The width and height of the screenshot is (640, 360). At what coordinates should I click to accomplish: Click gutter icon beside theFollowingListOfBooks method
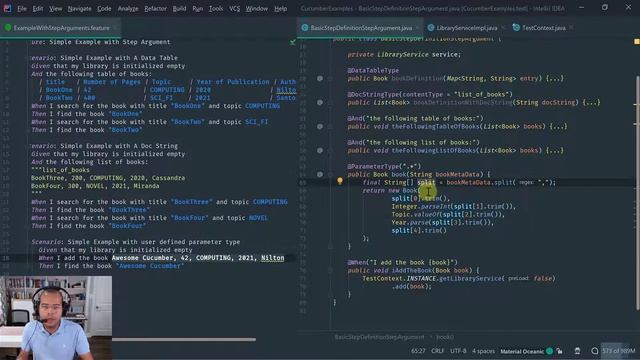(x=320, y=151)
